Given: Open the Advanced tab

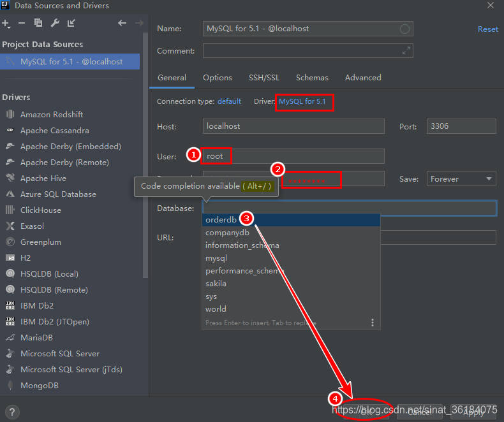Looking at the screenshot, I should (363, 78).
